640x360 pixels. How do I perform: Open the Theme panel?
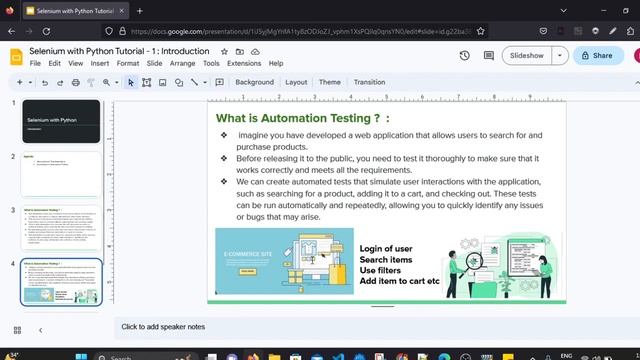point(329,82)
